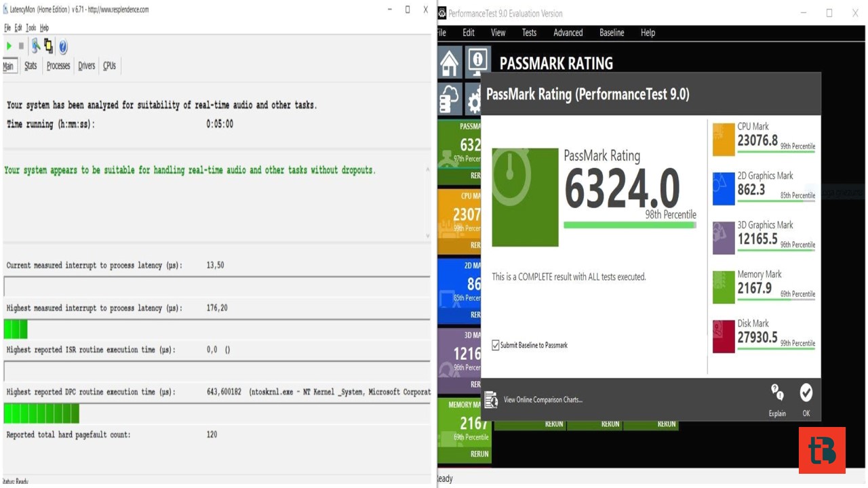Switch to the CPUs tab
This screenshot has height=488, width=868.
point(109,66)
